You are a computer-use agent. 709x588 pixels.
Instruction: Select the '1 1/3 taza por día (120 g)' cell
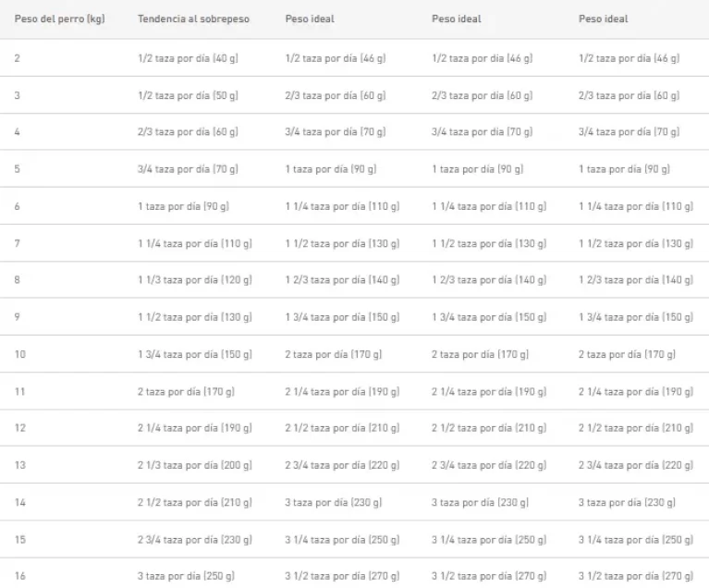point(195,280)
